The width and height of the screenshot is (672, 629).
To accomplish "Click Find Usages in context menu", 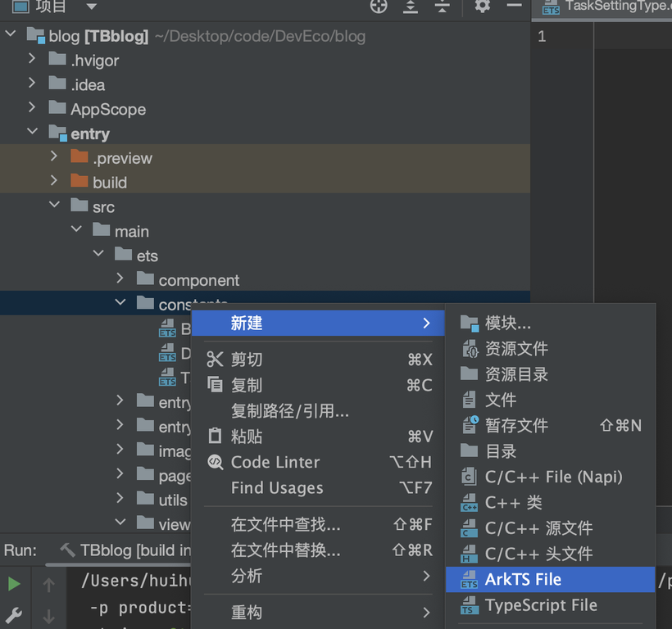I will (x=277, y=488).
